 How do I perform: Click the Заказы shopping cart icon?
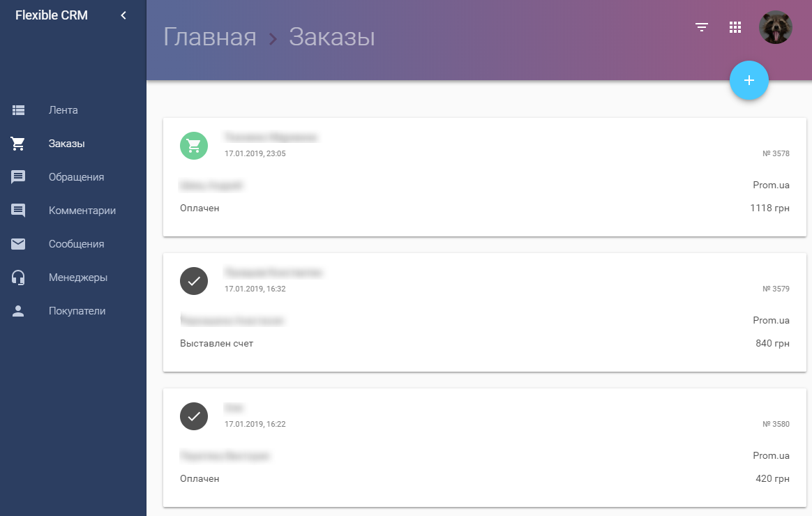(18, 144)
